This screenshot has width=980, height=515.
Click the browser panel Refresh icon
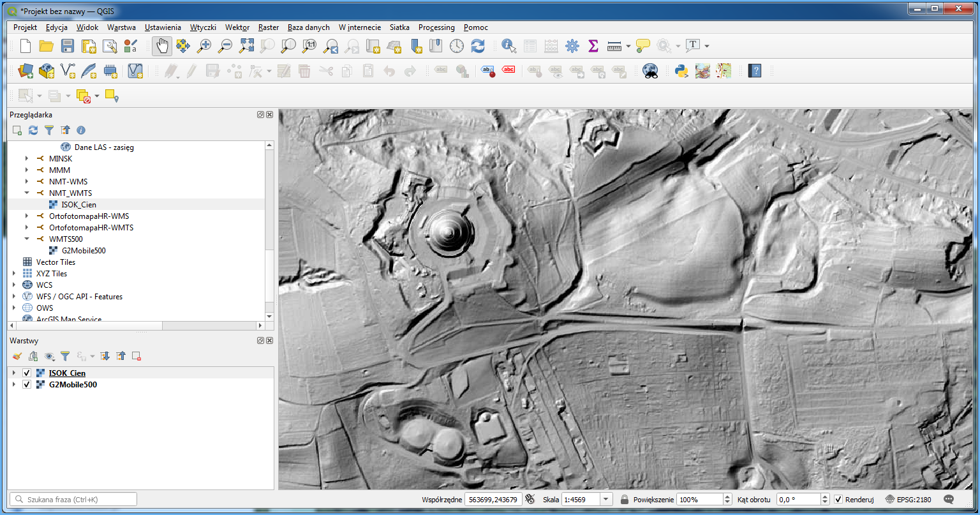point(33,130)
